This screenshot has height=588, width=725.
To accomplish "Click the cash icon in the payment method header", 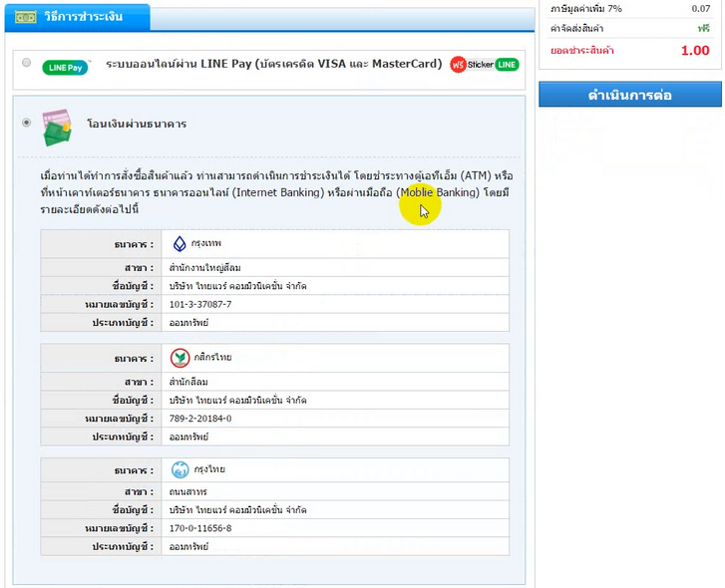I will (x=26, y=17).
